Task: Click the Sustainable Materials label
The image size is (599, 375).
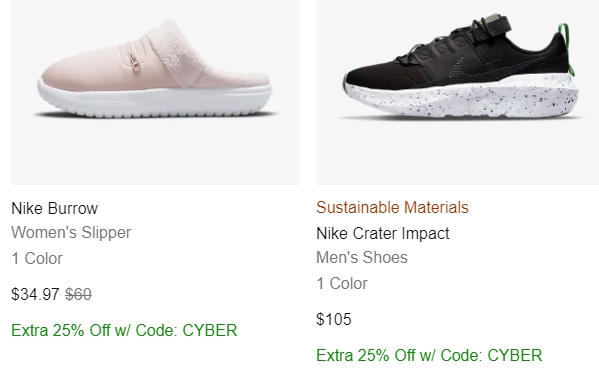Action: [392, 207]
